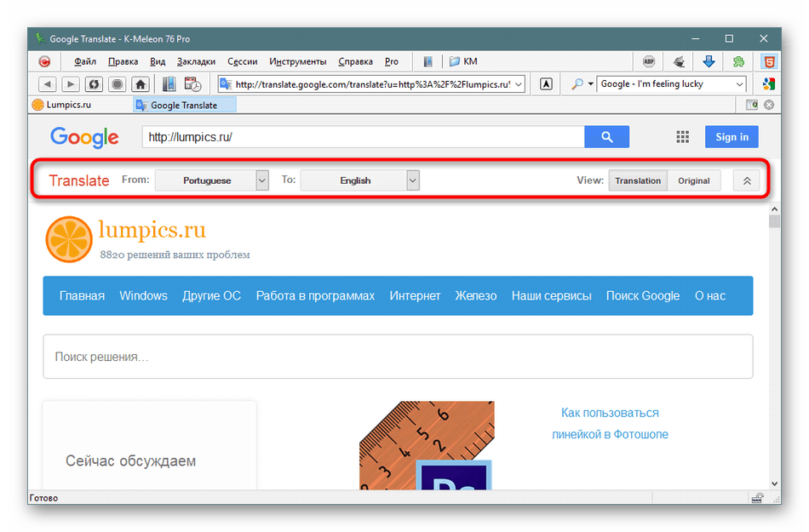The image size is (809, 532).
Task: Click the Photoshop ruler article thumbnail
Action: click(427, 445)
